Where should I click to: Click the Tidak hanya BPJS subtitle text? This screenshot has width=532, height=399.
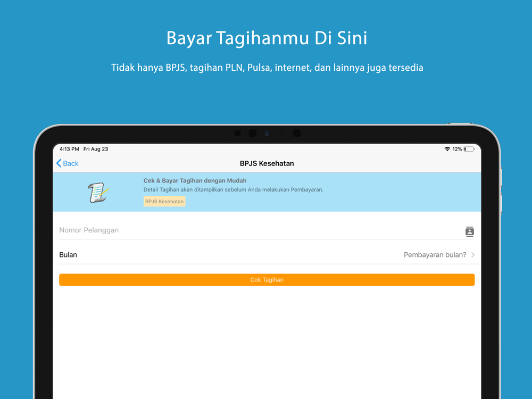267,68
